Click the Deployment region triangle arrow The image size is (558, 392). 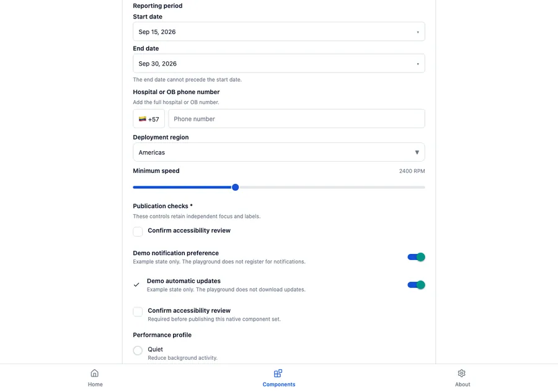417,152
